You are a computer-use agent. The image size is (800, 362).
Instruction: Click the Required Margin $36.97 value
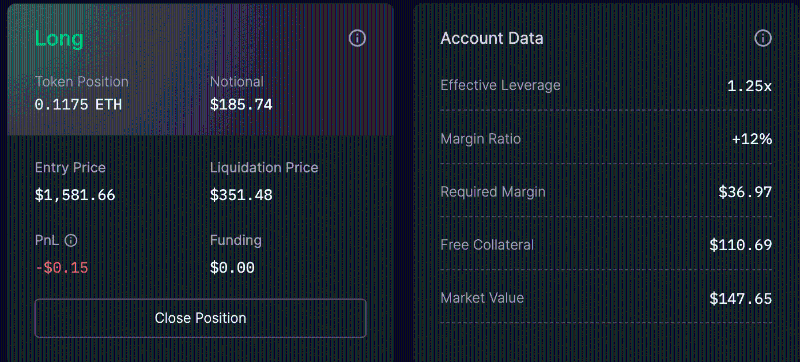pos(745,192)
